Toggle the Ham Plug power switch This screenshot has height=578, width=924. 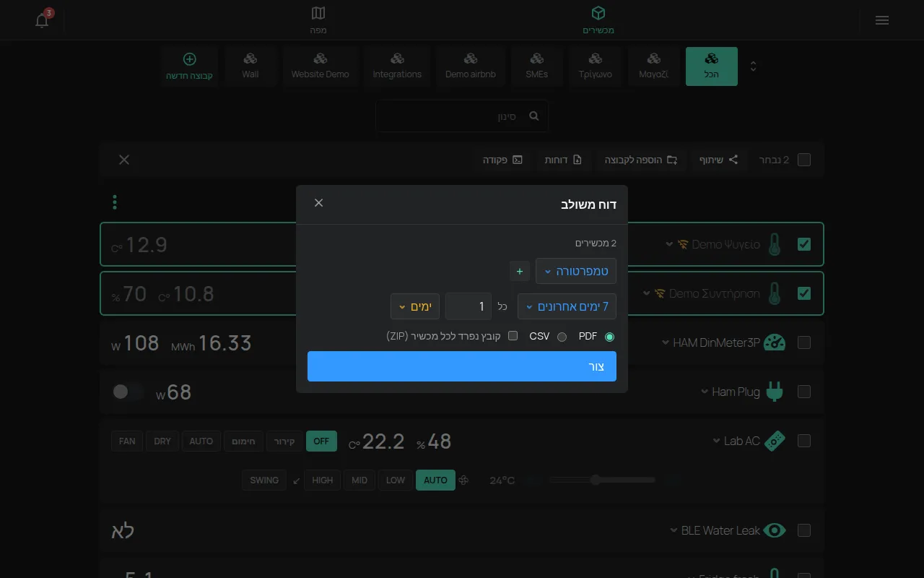pos(128,392)
